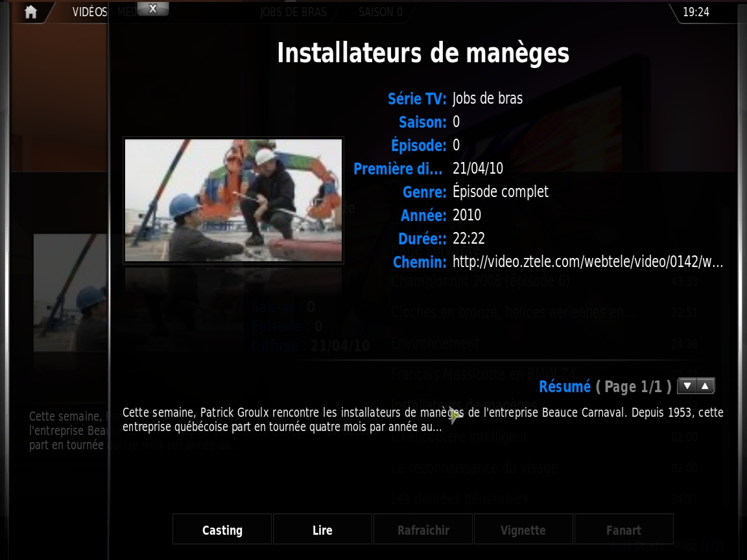
Task: Click the Fanart button
Action: tap(624, 530)
